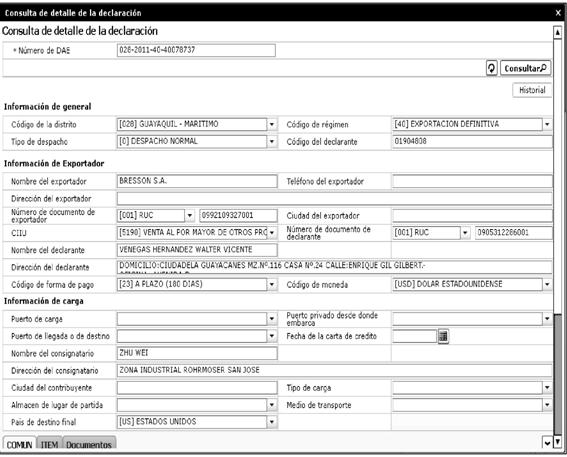Expand Almacen de lugar de partida dropdown
Screen dimensions: 567x457
coord(272,405)
